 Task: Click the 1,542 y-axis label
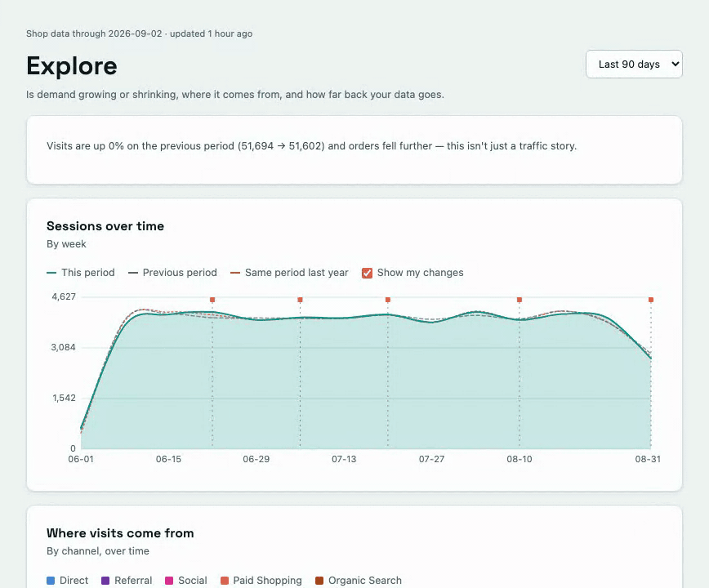coord(65,398)
